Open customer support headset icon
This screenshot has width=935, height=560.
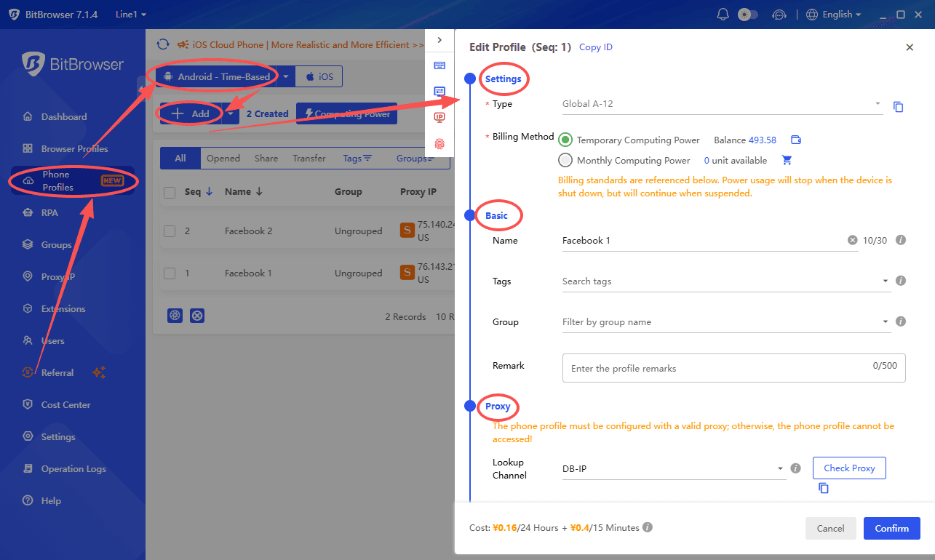click(x=779, y=15)
